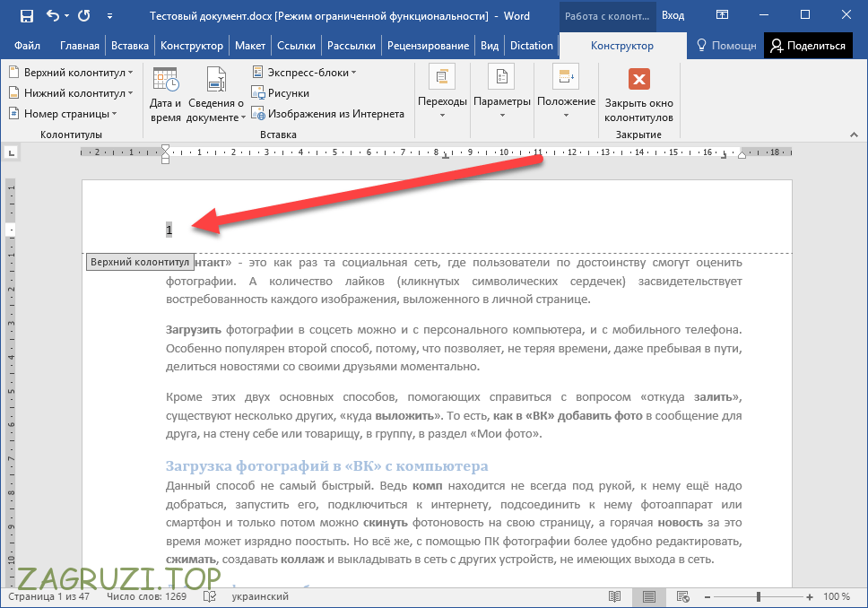Click the zoom slider in status bar
This screenshot has height=608, width=868.
click(759, 596)
